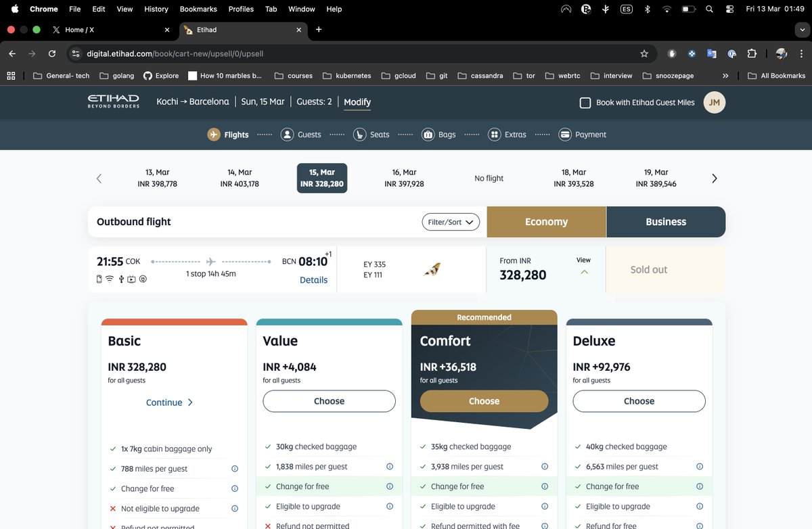Close the Etihad browser tab
Viewport: 812px width, 529px height.
pos(298,30)
